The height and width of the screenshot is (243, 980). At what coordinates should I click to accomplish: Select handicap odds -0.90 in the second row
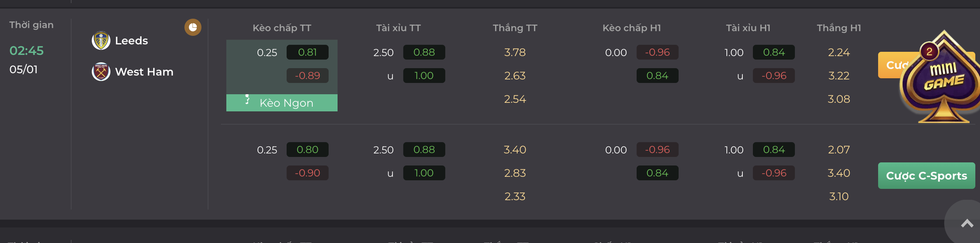point(308,173)
